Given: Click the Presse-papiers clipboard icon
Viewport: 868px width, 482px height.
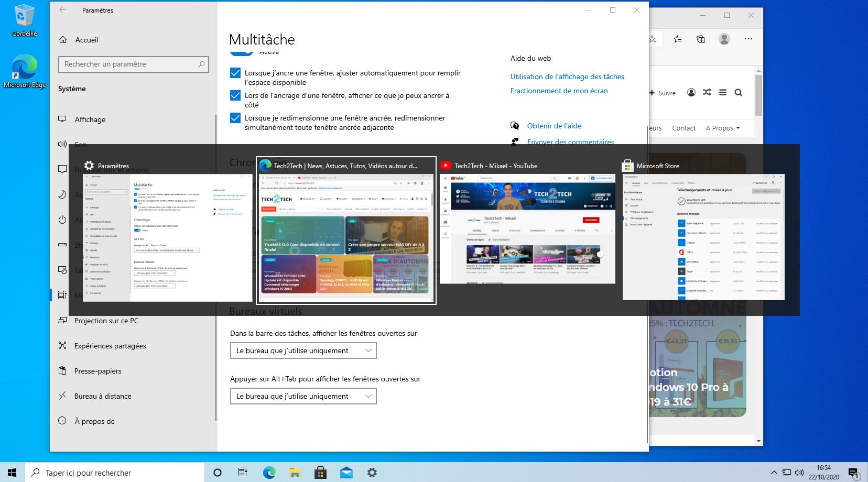Looking at the screenshot, I should (x=62, y=370).
